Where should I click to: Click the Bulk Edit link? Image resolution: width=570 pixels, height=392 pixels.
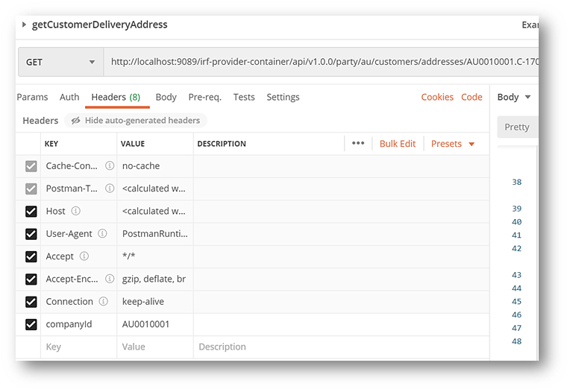click(x=398, y=144)
